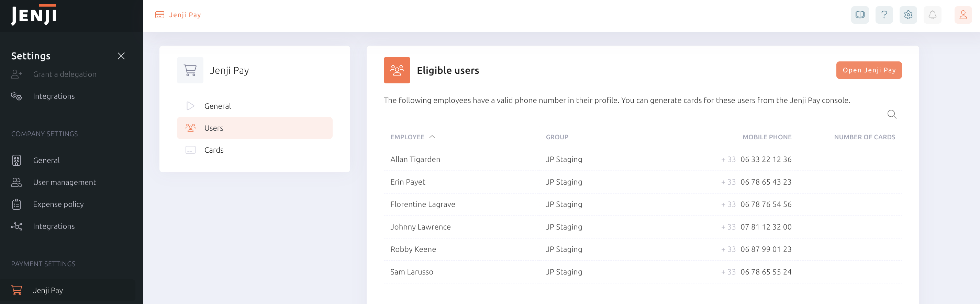
Task: Open the General section of Jenji Pay
Action: point(217,106)
